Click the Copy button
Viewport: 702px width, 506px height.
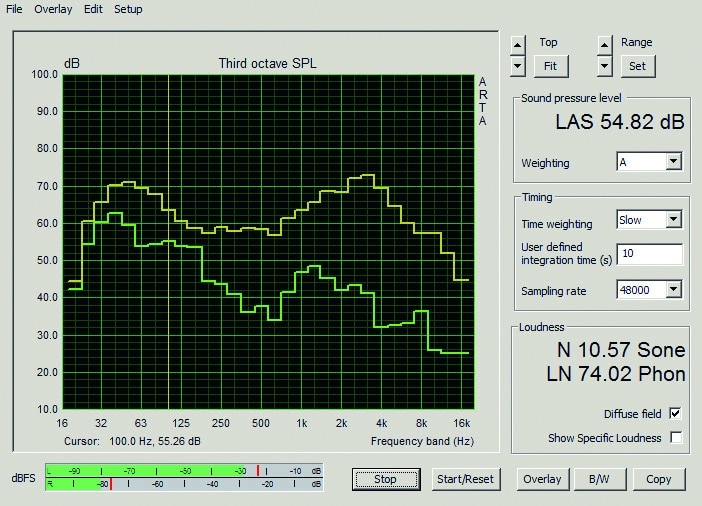coord(658,479)
